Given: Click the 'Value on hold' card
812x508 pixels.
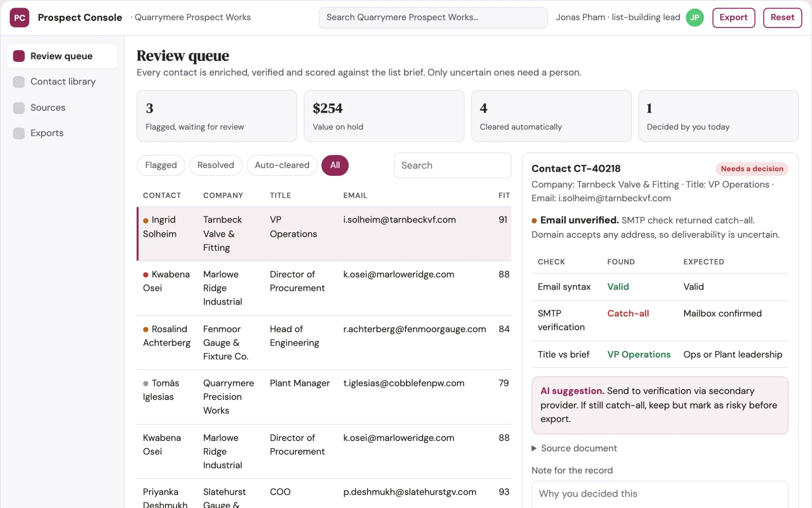Looking at the screenshot, I should click(384, 116).
